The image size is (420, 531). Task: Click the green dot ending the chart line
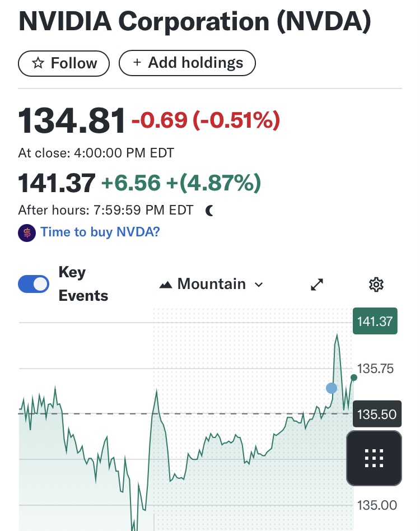[x=353, y=378]
